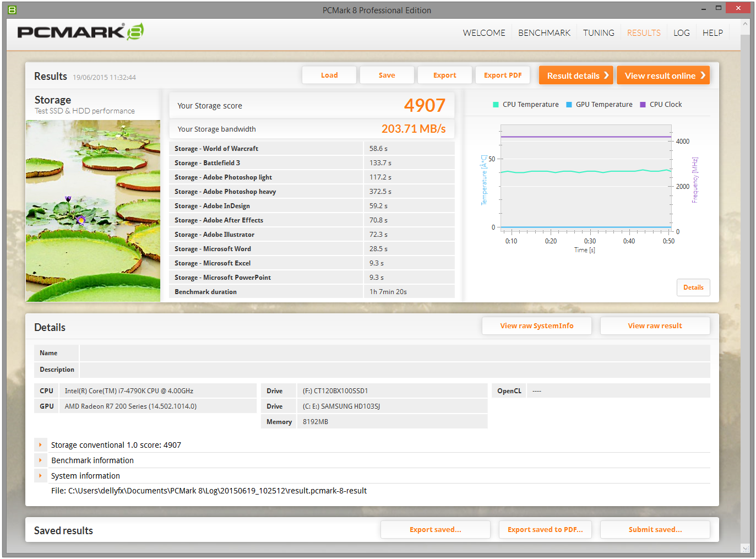Select Storage - Adobe After Effects row

(x=312, y=220)
